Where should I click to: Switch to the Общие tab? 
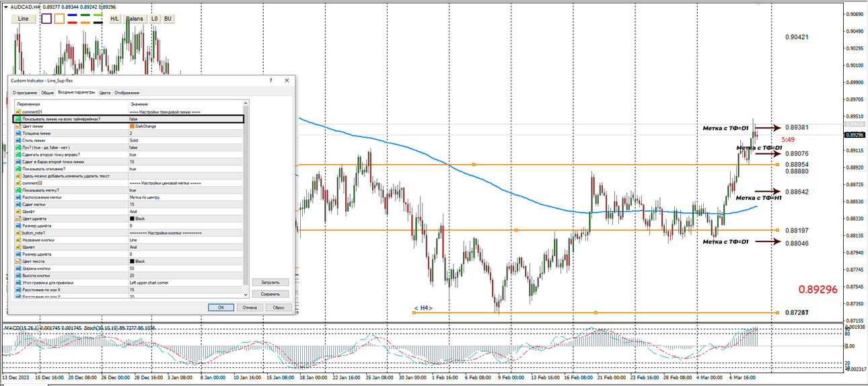(48, 92)
